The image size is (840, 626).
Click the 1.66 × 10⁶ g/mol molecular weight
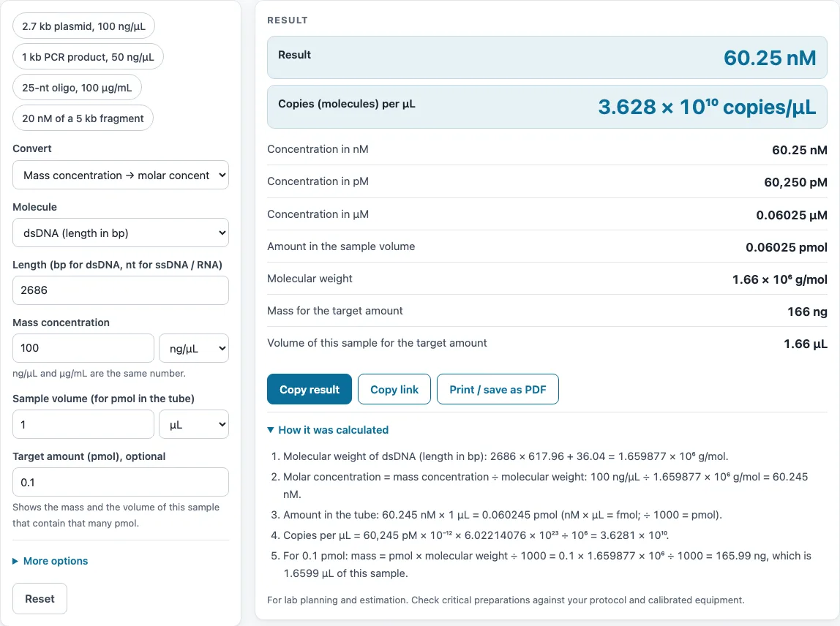pos(780,279)
